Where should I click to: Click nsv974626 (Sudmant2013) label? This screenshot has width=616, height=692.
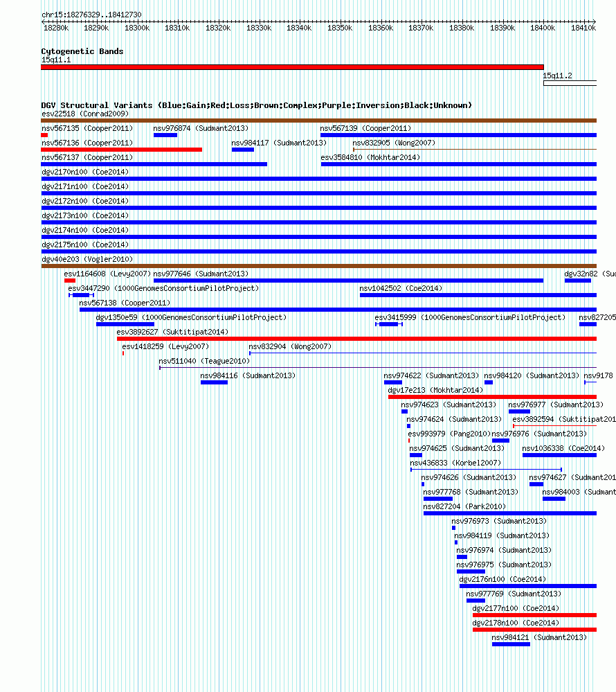(x=469, y=478)
